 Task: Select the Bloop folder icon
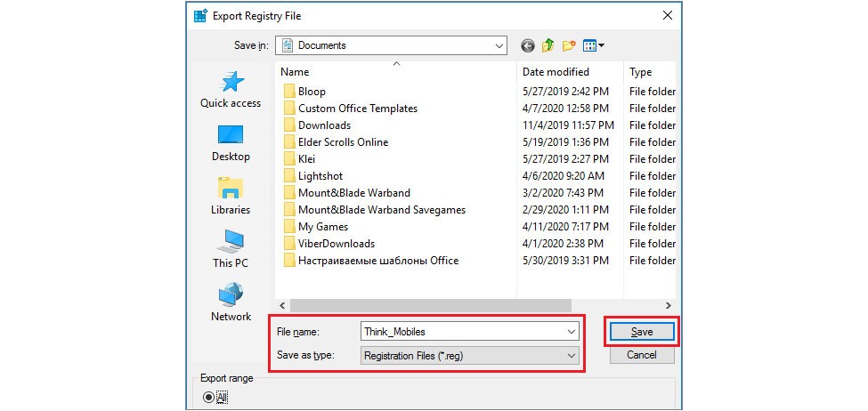point(289,92)
